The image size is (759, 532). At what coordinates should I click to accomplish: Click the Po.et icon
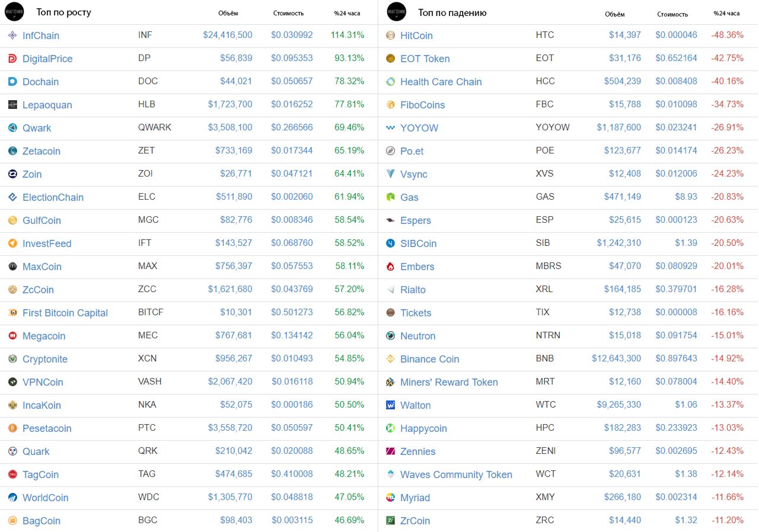(x=390, y=151)
